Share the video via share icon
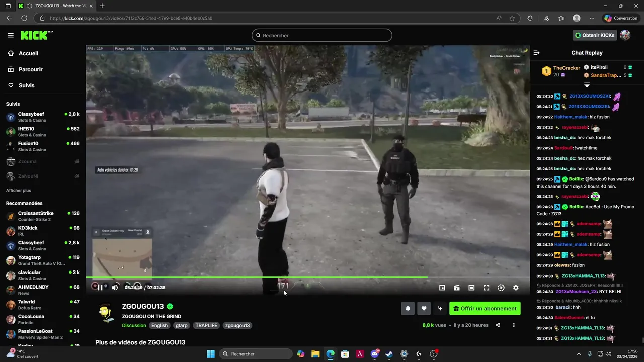 coord(498,325)
